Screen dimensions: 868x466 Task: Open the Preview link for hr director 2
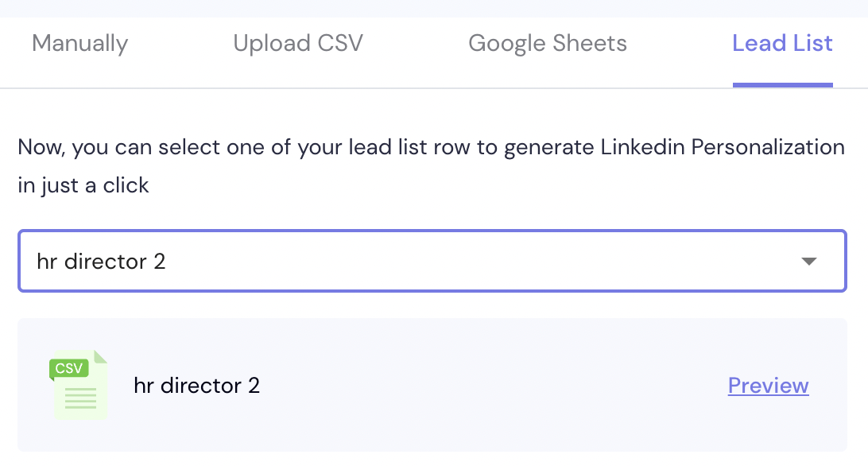769,385
